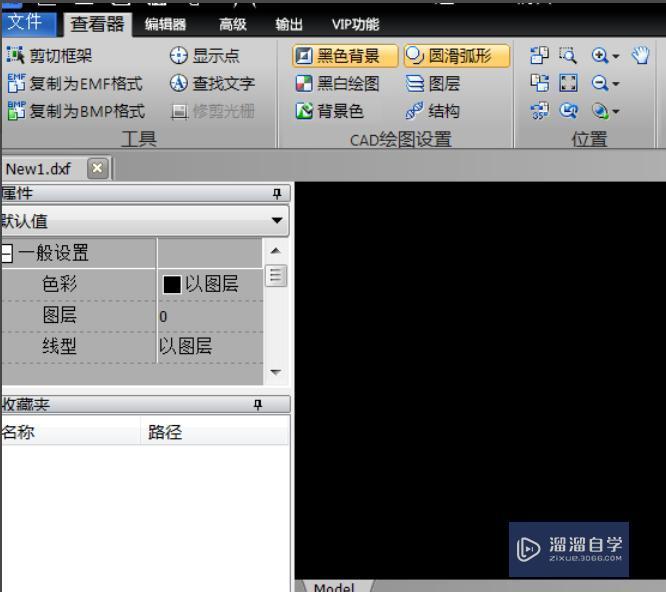This screenshot has width=666, height=592.
Task: Activate the pan hand tool
Action: [x=640, y=55]
